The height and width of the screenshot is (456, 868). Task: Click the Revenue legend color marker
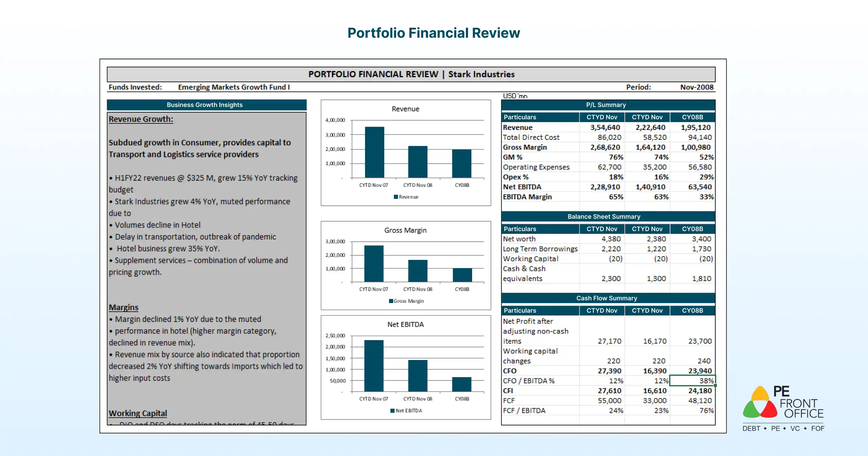point(396,197)
